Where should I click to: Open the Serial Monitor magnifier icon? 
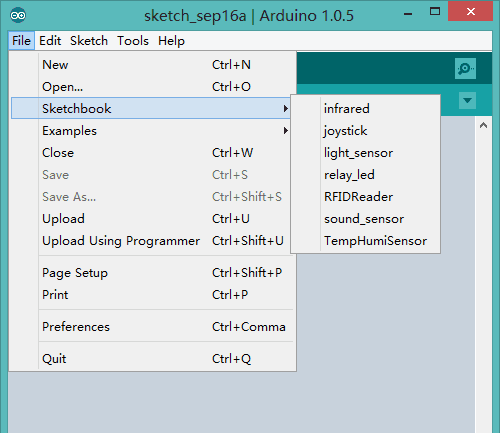465,69
